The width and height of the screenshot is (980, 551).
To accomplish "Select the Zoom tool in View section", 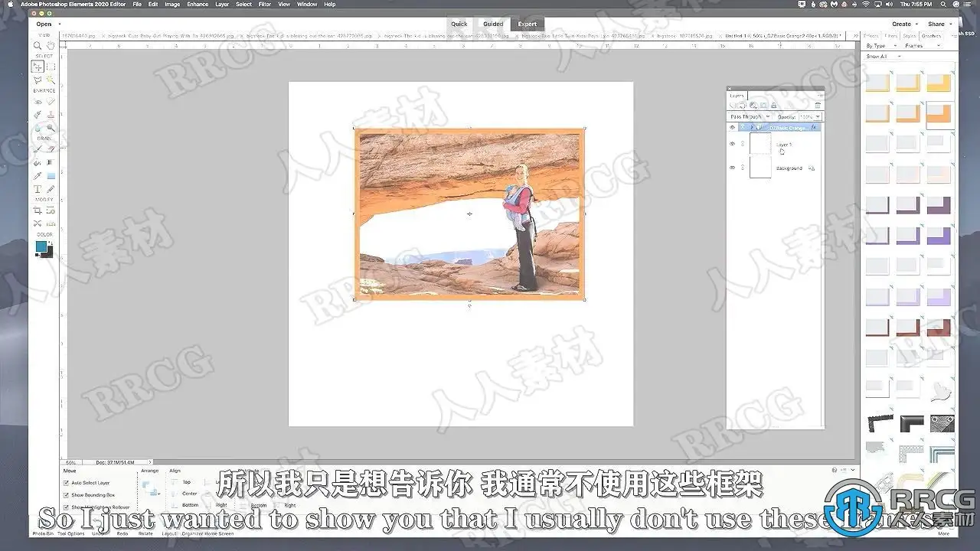I will pos(37,46).
